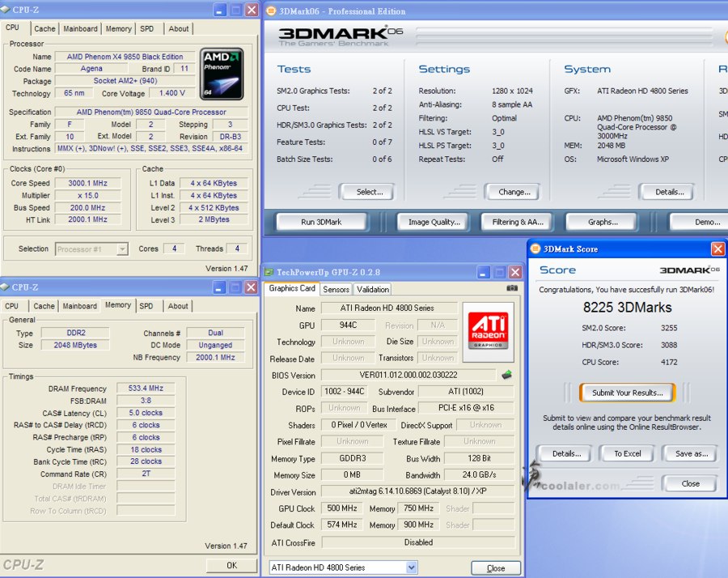The image size is (728, 578).
Task: Click the BIOS Version field in GPU-Z
Action: [x=408, y=375]
